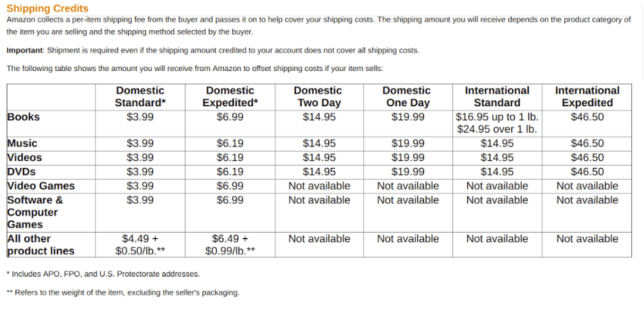The width and height of the screenshot is (644, 310).
Task: Click the Music row label
Action: pyautogui.click(x=22, y=144)
